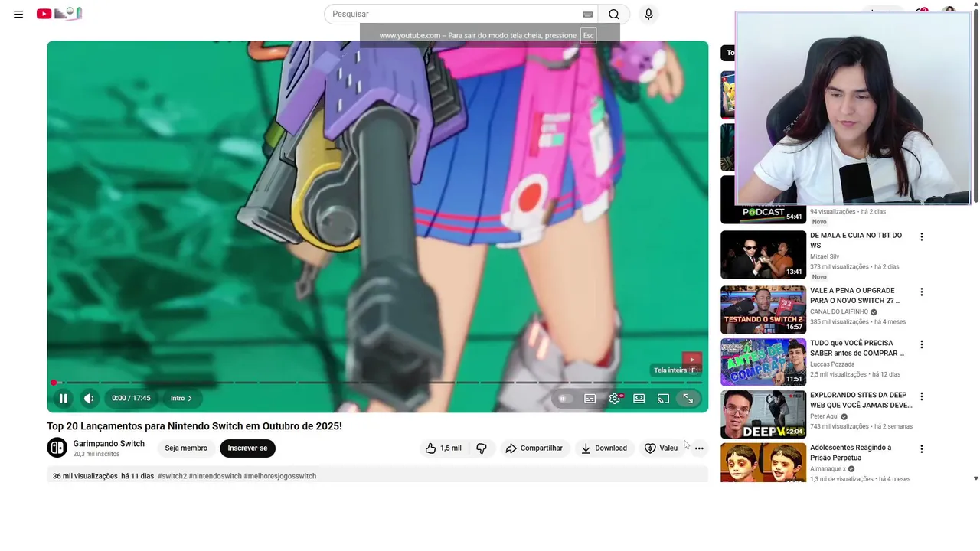Open CANAL DO LAIFINHO channel
Image resolution: width=980 pixels, height=551 pixels.
(839, 312)
